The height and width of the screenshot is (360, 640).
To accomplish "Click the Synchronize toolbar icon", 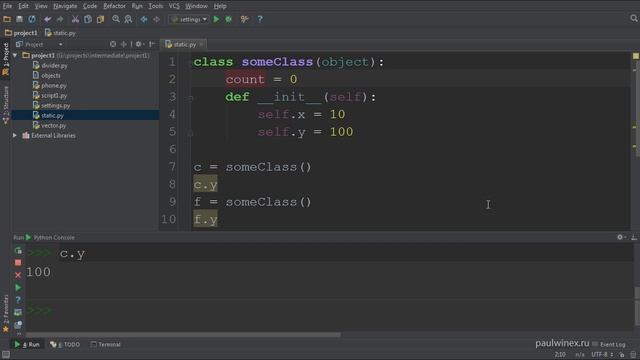I will 32,19.
